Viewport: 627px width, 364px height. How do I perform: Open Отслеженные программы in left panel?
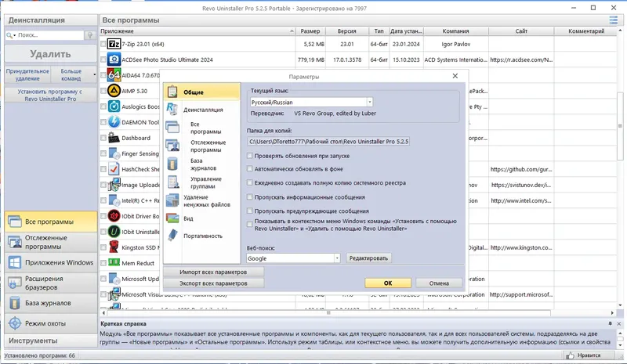click(x=51, y=242)
